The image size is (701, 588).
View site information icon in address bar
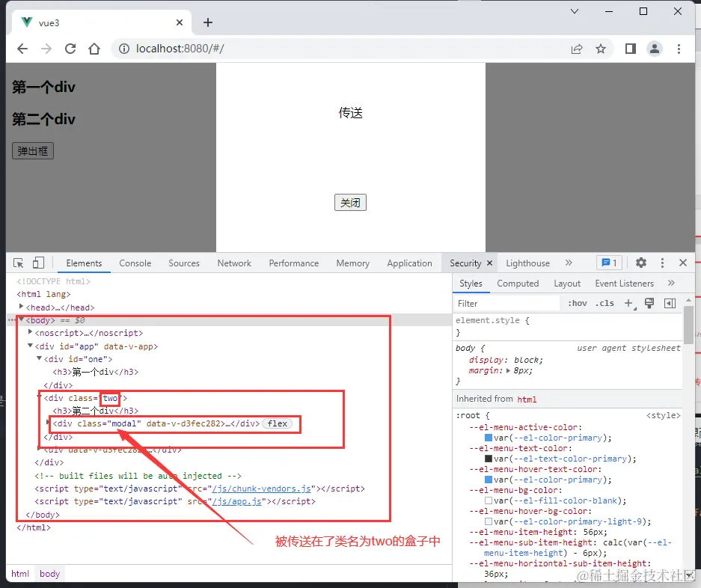pyautogui.click(x=124, y=49)
